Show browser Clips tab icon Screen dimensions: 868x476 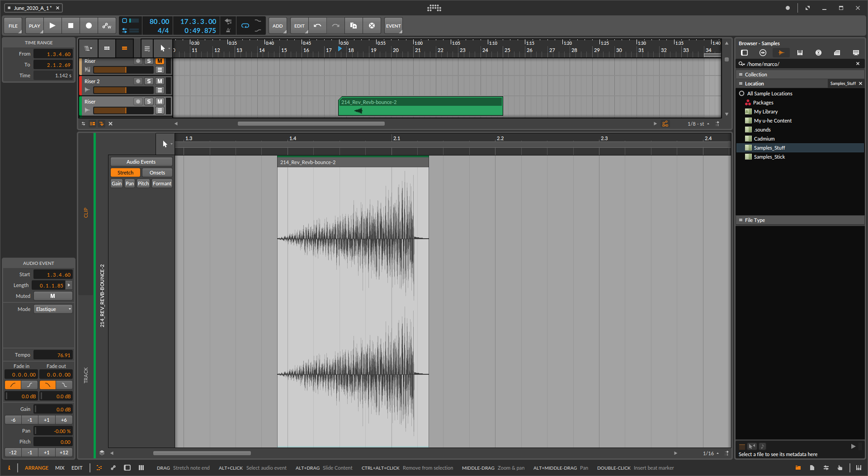click(837, 53)
